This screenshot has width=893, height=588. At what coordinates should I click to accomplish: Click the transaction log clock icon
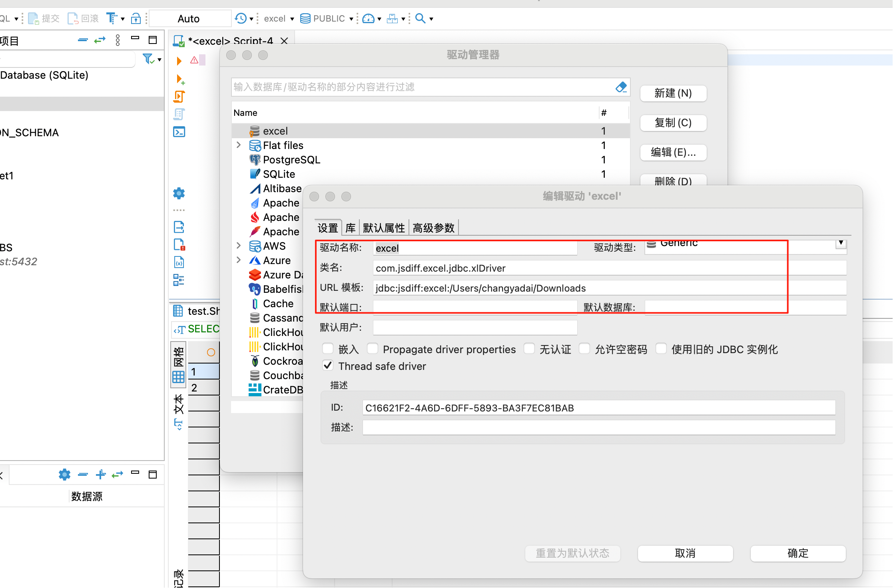(x=241, y=18)
